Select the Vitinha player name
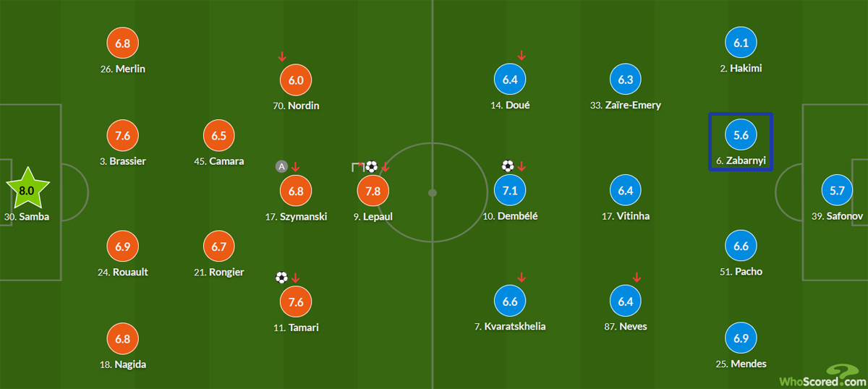 point(626,215)
